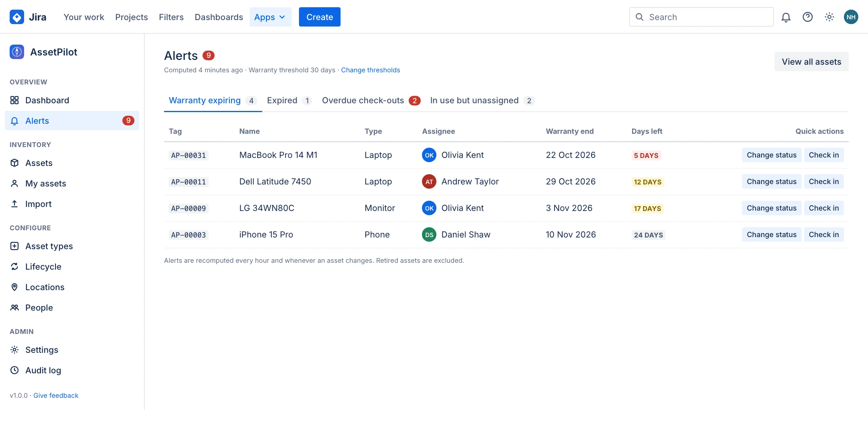Open the Change thresholds link
Viewport: 868px width, 434px height.
(x=371, y=70)
